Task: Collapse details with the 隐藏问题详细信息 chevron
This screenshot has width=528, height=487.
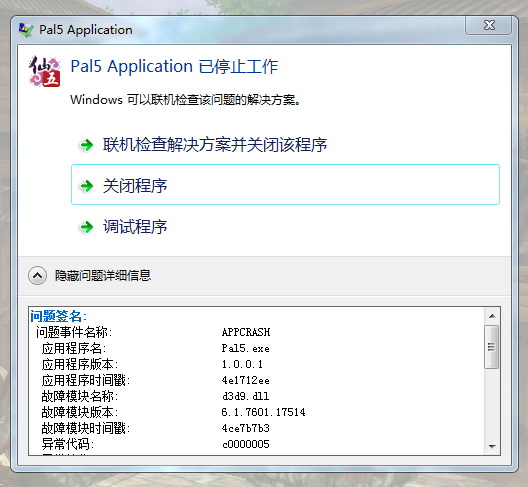Action: (x=37, y=276)
